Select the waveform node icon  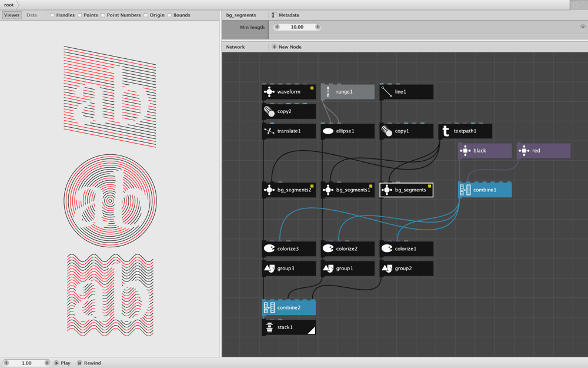tap(269, 92)
